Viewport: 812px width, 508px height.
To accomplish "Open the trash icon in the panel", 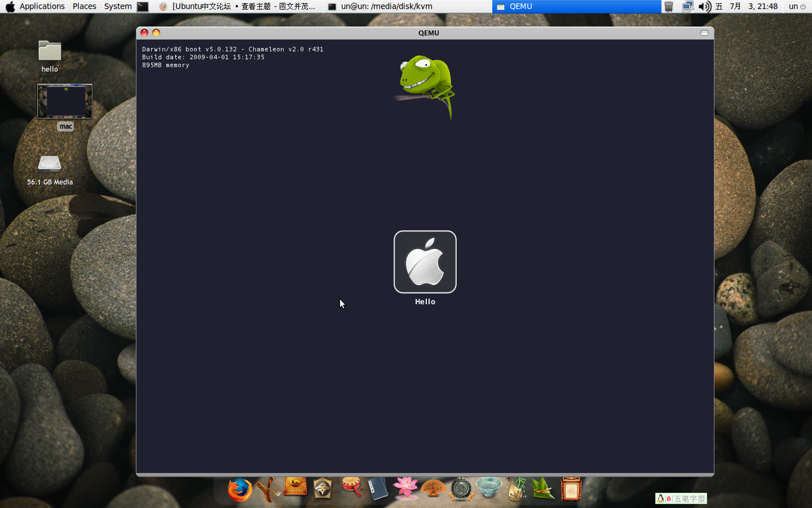I will click(669, 7).
